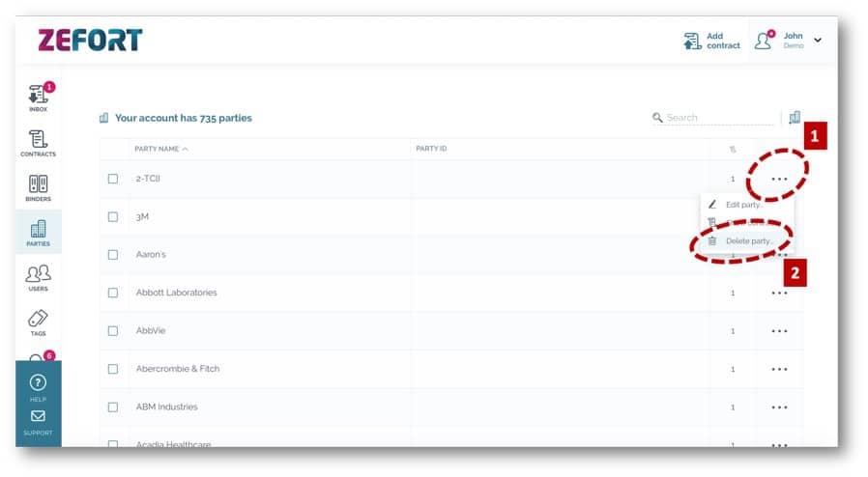Open the ABM Industries party
The image size is (868, 477).
(x=166, y=407)
